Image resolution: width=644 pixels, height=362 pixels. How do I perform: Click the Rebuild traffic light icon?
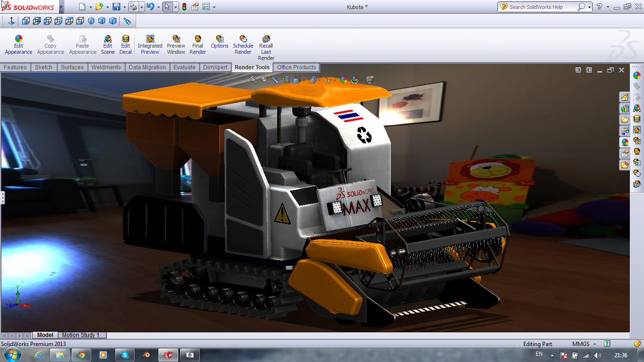[x=184, y=7]
